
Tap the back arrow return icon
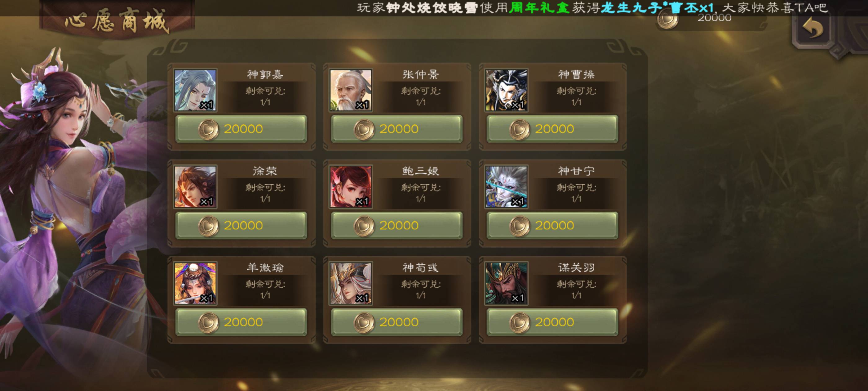click(x=813, y=29)
